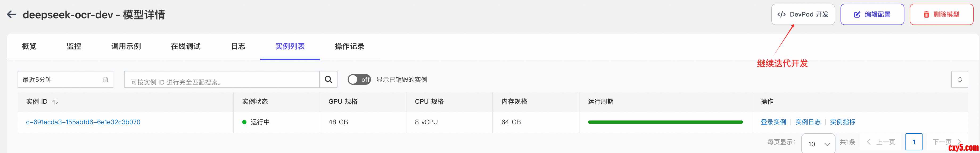Click 删除模型 button
The height and width of the screenshot is (153, 980).
point(941,14)
